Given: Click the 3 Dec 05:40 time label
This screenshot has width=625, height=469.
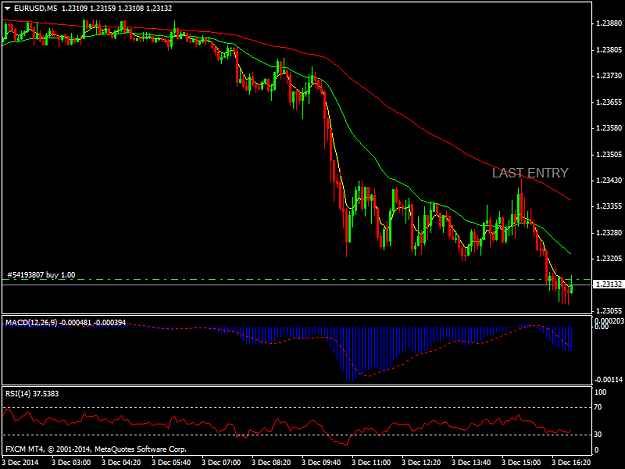Looking at the screenshot, I should pos(171,463).
